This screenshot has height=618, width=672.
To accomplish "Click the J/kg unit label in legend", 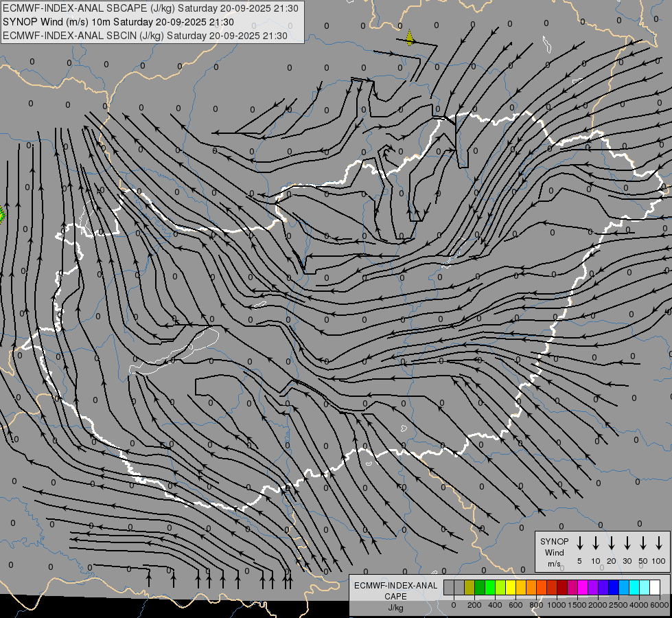I will click(x=395, y=608).
